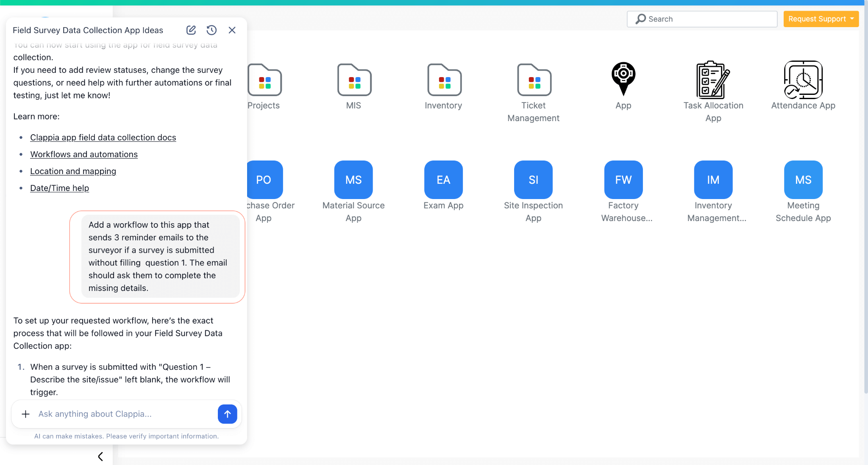Open the Factory Warehouse app
The image size is (868, 465).
pyautogui.click(x=623, y=180)
